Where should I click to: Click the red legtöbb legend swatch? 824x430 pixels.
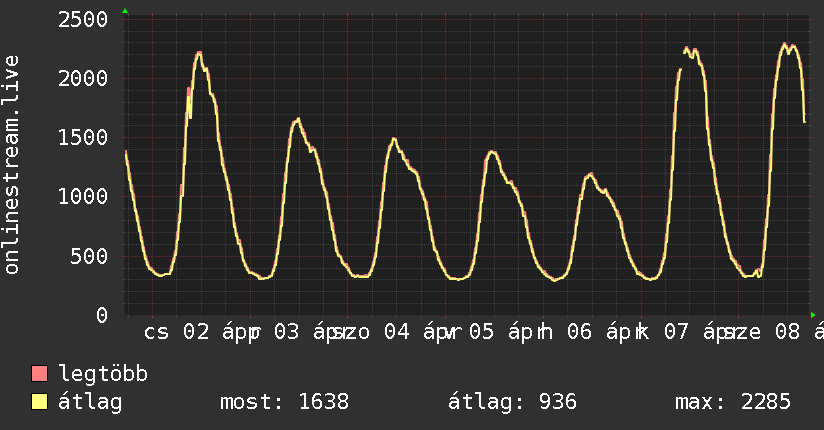[40, 374]
